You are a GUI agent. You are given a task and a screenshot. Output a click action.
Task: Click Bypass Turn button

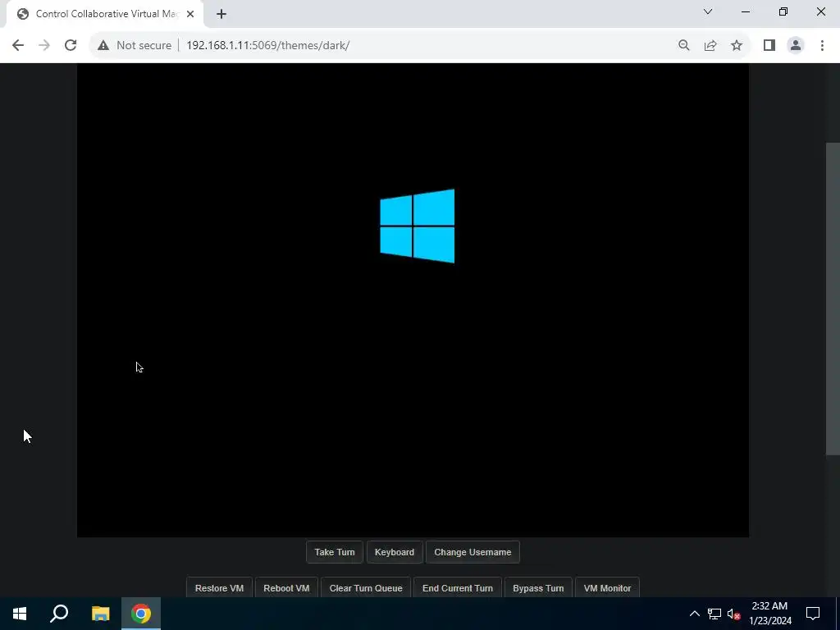coord(538,587)
